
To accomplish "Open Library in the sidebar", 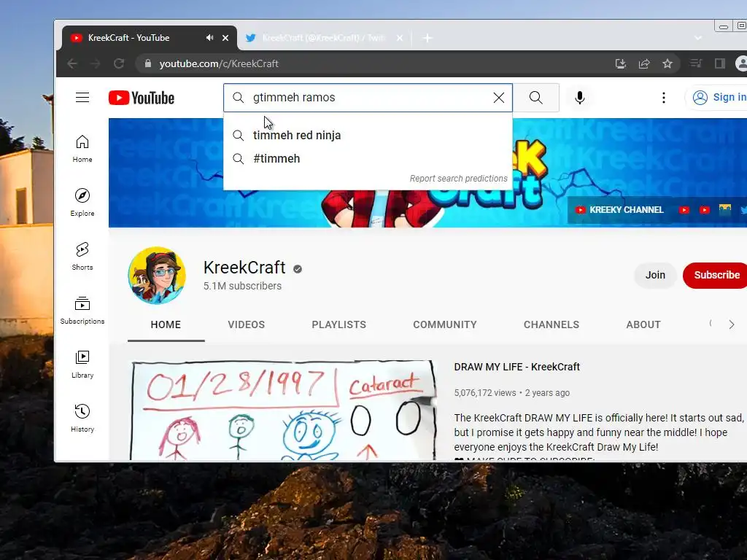I will pyautogui.click(x=82, y=365).
